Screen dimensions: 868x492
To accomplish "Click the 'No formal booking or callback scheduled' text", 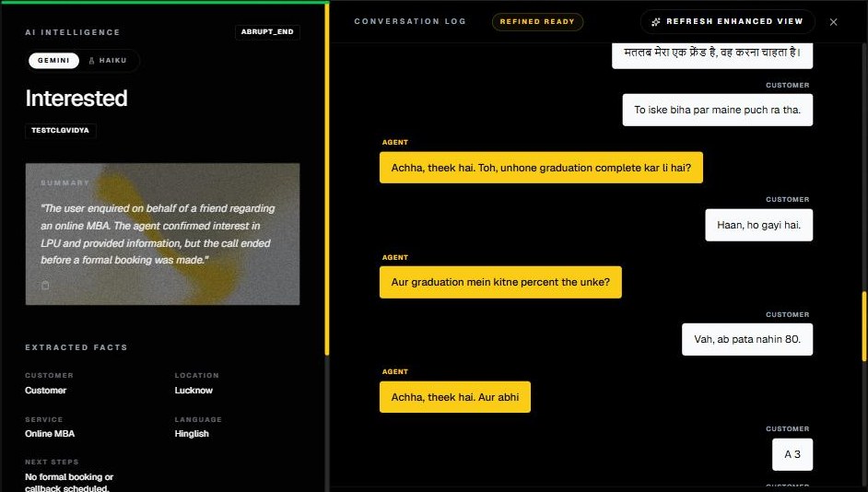I will (x=69, y=482).
